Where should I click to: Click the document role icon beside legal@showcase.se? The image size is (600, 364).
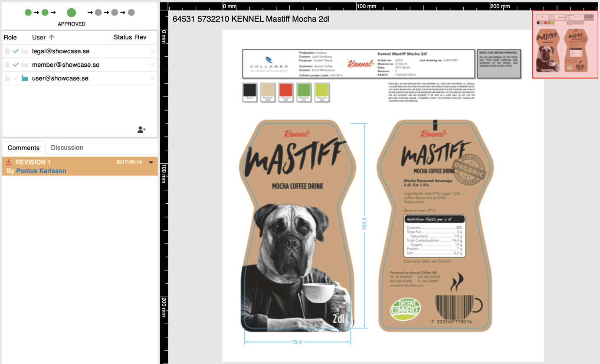tap(7, 51)
